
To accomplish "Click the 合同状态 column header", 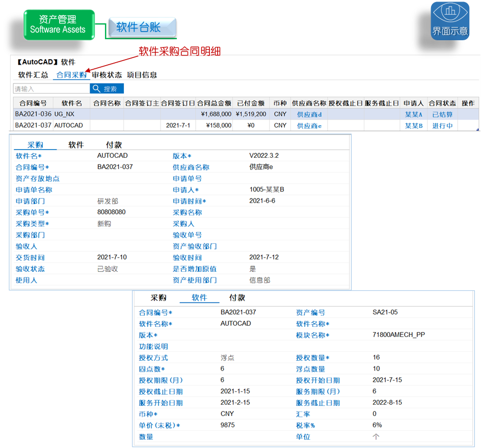I will (x=442, y=103).
